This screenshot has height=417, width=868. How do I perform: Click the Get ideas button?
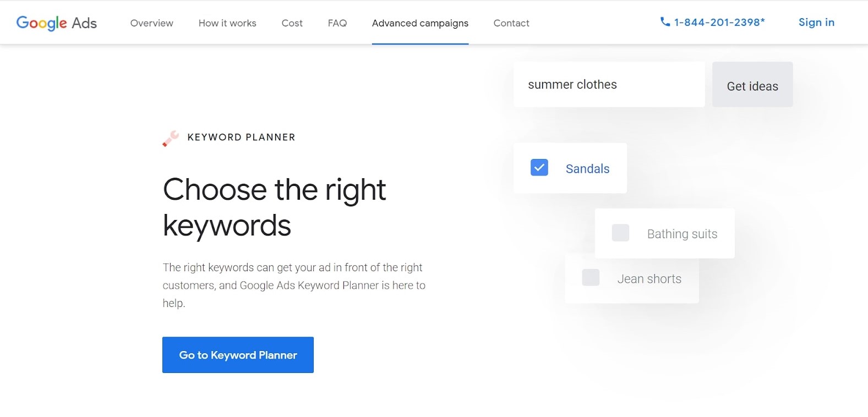(752, 85)
